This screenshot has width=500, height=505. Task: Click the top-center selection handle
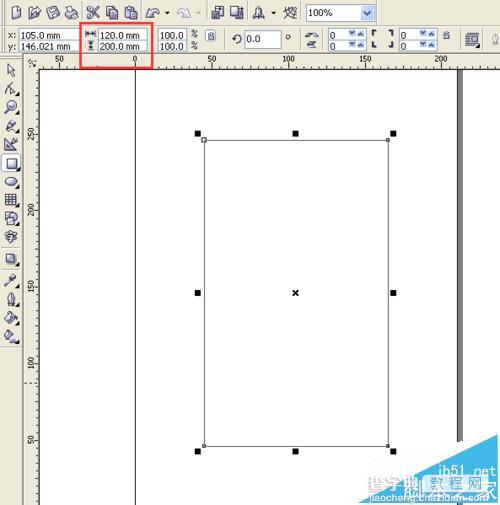pos(295,134)
